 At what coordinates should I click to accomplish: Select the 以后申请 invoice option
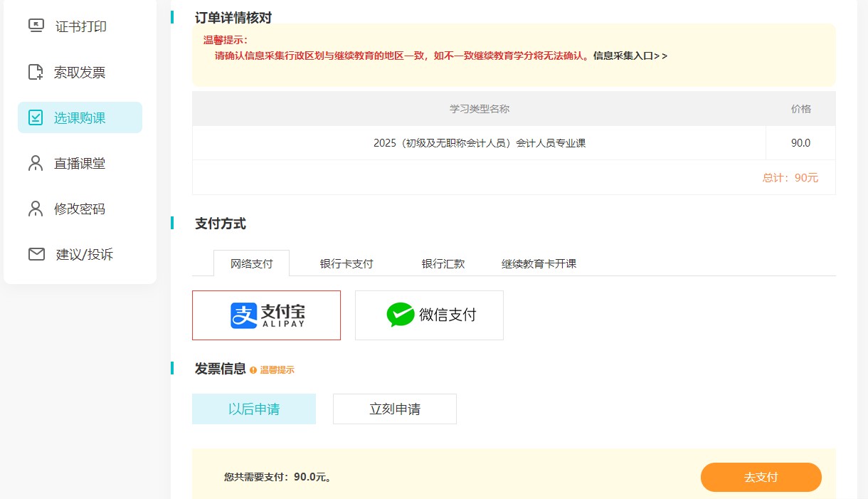point(253,409)
